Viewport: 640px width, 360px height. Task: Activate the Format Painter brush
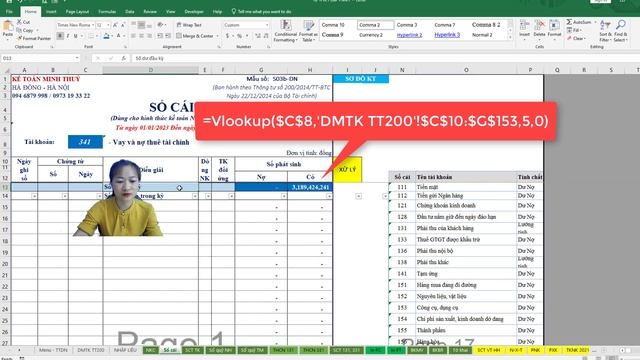(19, 38)
